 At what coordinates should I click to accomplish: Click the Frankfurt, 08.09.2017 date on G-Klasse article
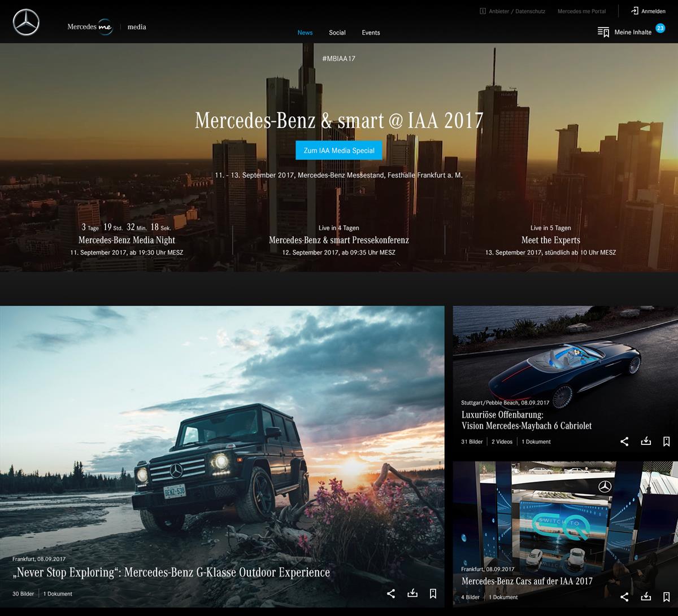[39, 560]
